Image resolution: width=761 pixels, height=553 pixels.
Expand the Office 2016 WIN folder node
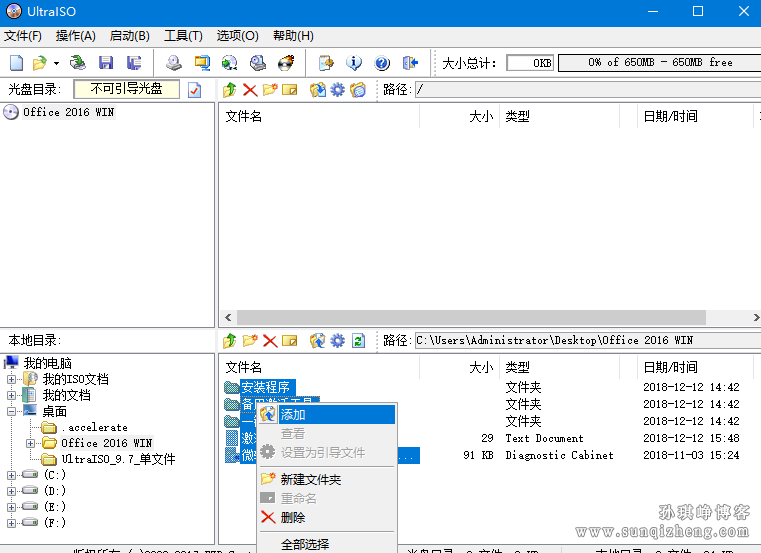tap(30, 443)
